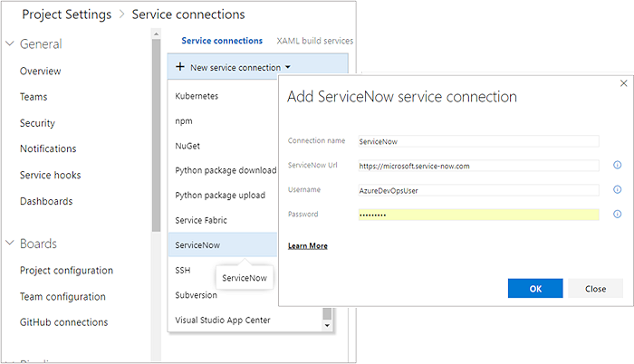The width and height of the screenshot is (634, 364).
Task: Select ServiceNow in the connection list
Action: [x=223, y=244]
